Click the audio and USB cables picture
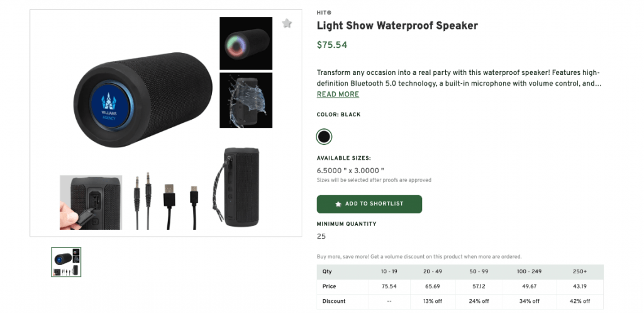This screenshot has width=644, height=313. click(166, 202)
